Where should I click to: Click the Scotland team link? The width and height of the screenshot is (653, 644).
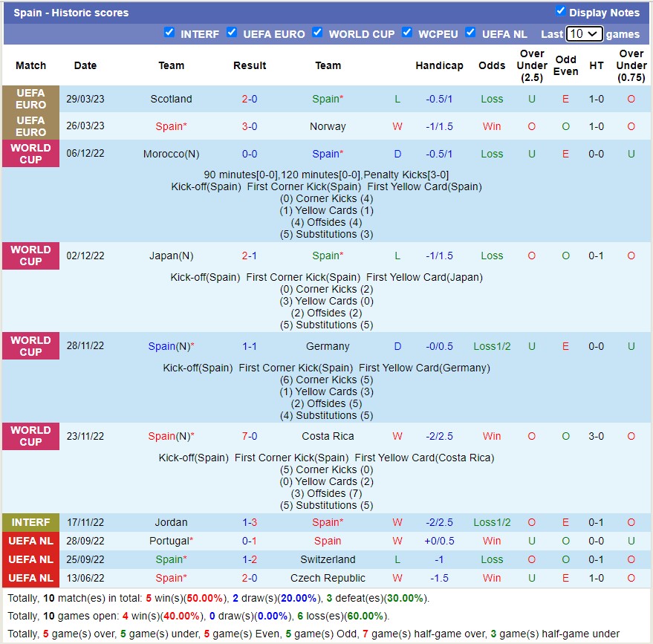pyautogui.click(x=171, y=99)
